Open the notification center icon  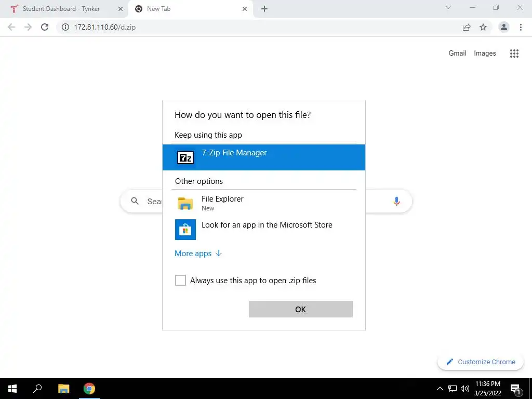(515, 389)
